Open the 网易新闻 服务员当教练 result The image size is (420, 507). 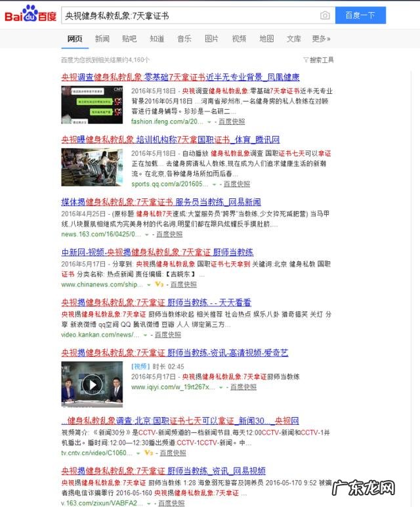[x=161, y=202]
